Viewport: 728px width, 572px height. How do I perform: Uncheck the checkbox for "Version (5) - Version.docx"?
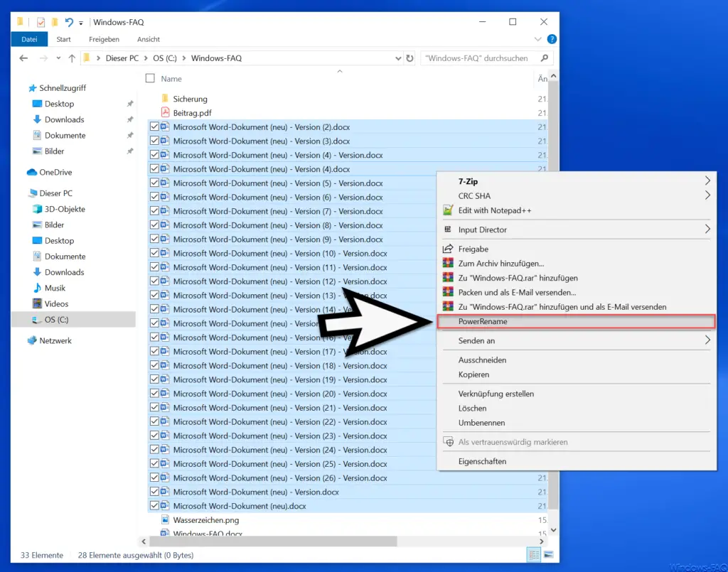(x=154, y=183)
